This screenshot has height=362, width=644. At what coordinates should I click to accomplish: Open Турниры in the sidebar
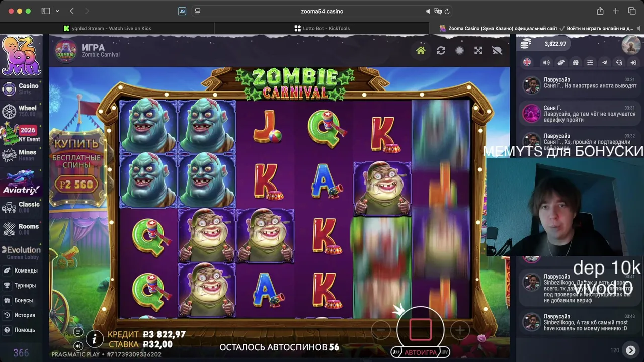[x=21, y=285]
